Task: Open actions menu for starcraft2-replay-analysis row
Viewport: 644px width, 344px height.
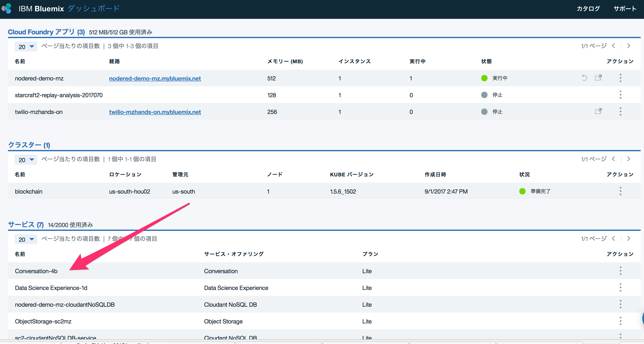Action: (x=620, y=95)
